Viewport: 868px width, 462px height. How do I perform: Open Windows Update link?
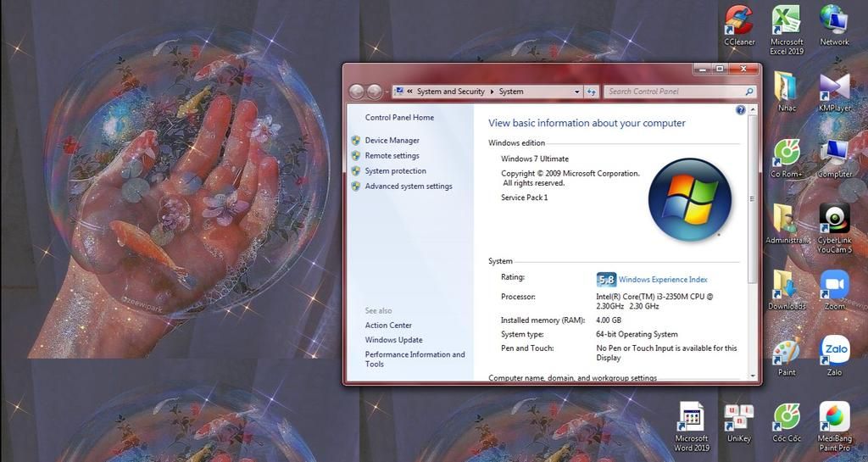(x=393, y=340)
